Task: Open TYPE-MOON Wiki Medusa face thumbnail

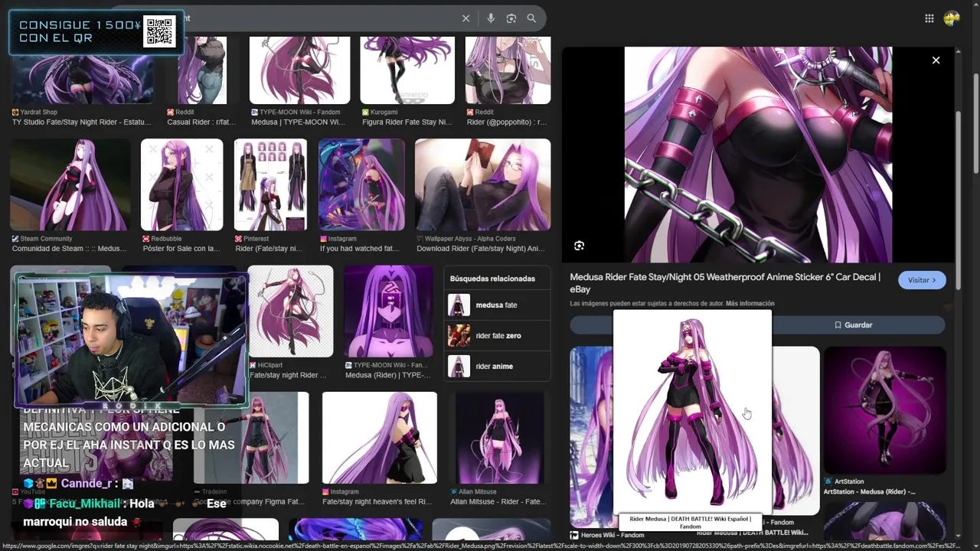Action: [x=388, y=311]
